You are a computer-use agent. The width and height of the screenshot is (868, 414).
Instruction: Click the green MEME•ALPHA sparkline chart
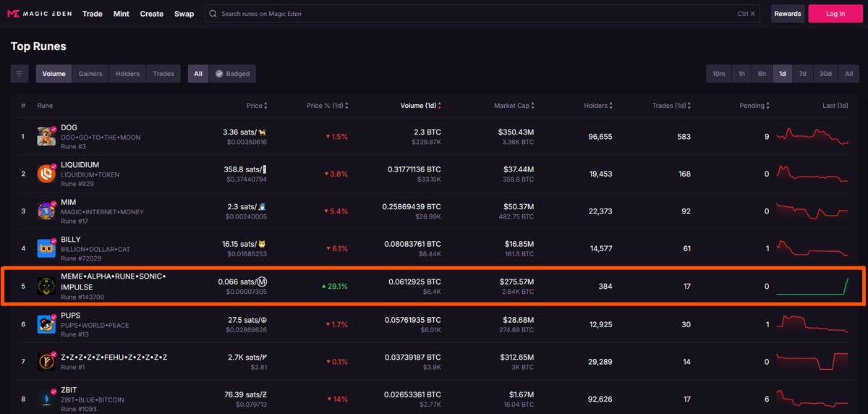click(812, 286)
